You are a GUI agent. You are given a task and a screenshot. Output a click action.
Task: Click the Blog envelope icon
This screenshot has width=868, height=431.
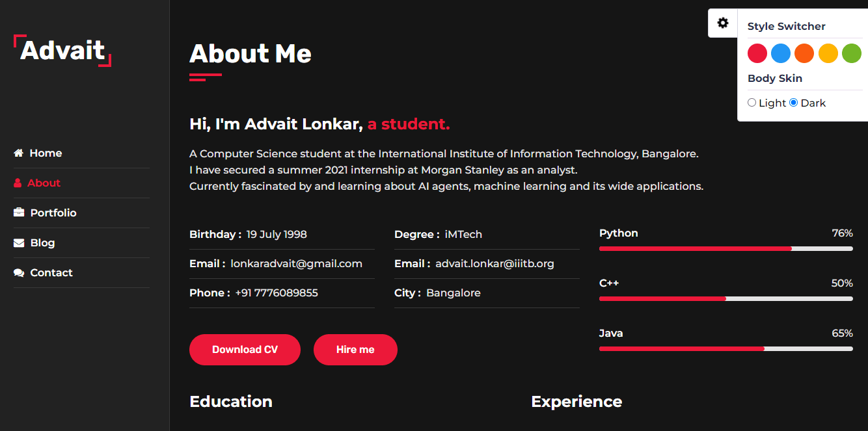tap(19, 243)
